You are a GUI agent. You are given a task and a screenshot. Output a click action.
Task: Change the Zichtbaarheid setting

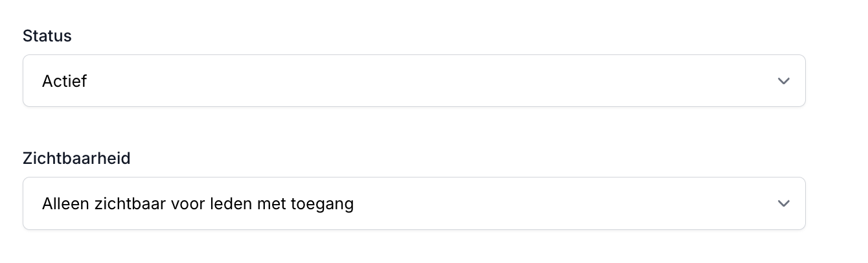(414, 203)
